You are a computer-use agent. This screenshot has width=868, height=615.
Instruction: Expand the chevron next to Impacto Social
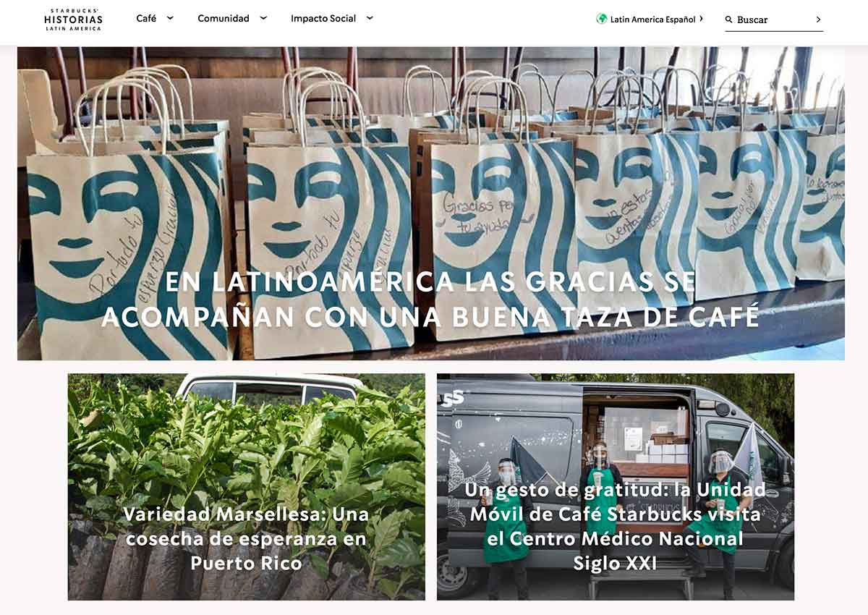click(x=370, y=18)
